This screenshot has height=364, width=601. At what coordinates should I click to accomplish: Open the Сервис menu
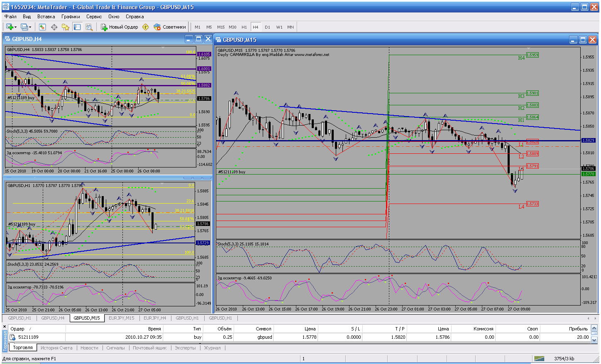tap(94, 17)
